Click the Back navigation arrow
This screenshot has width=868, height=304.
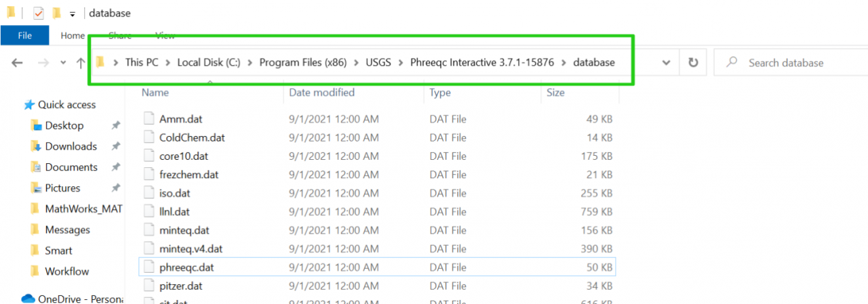[x=18, y=62]
